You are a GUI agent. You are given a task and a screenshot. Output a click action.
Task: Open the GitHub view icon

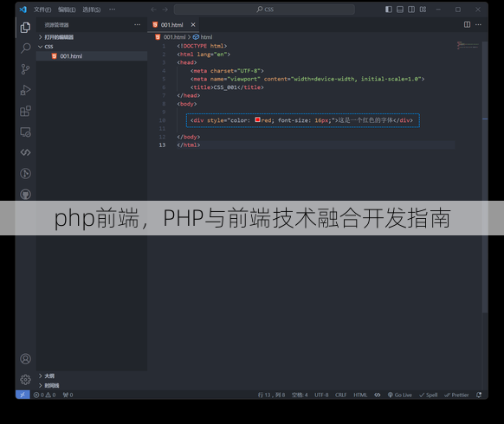point(25,195)
